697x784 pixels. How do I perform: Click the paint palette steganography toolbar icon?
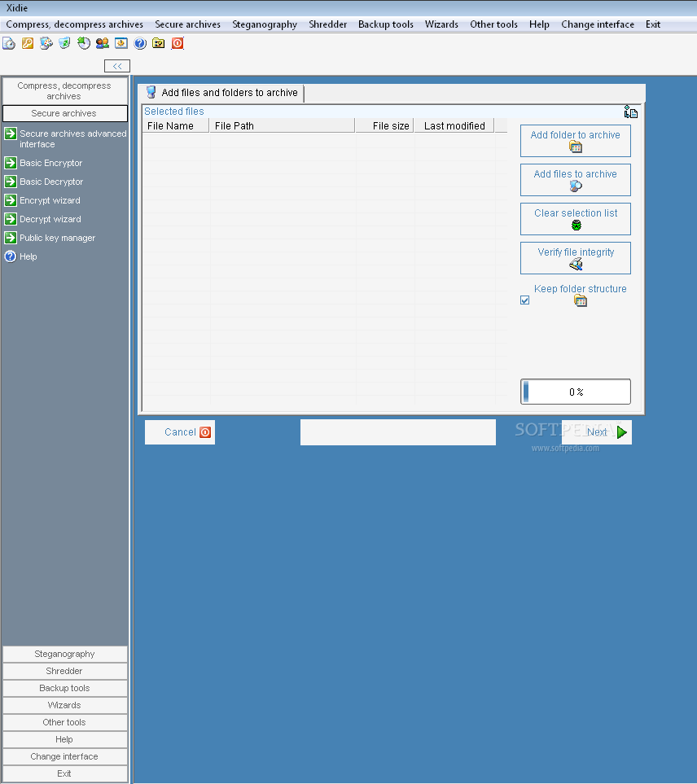click(46, 43)
